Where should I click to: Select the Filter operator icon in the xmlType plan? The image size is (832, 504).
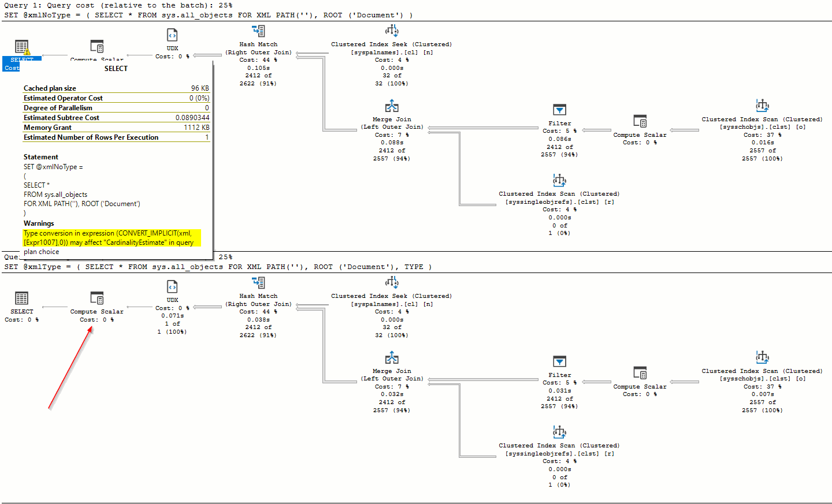tap(559, 361)
